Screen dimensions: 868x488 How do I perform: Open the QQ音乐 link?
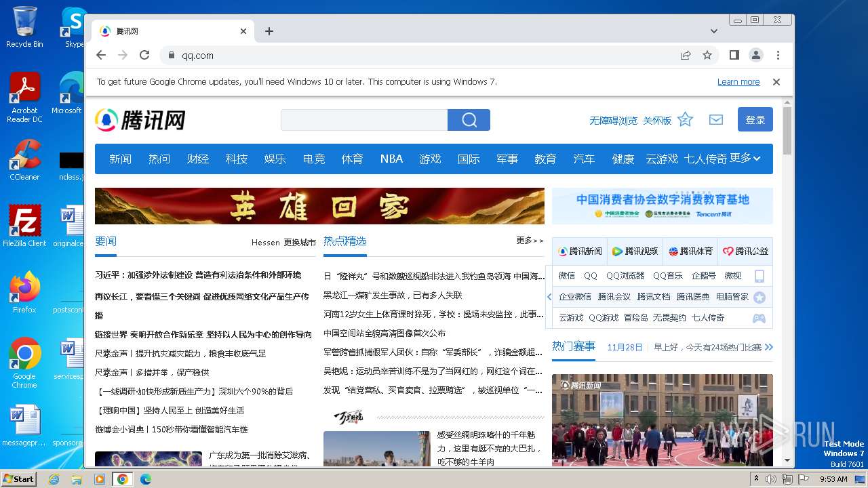pyautogui.click(x=667, y=276)
